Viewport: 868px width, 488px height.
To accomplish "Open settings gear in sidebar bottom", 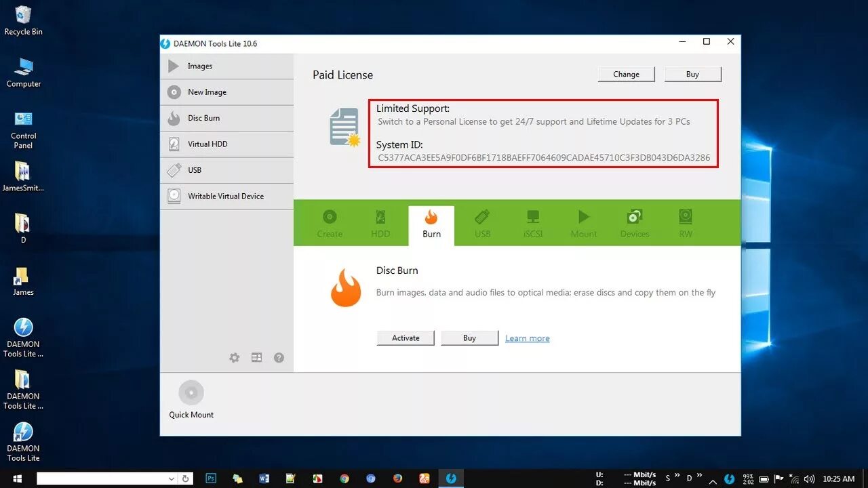I will click(235, 358).
